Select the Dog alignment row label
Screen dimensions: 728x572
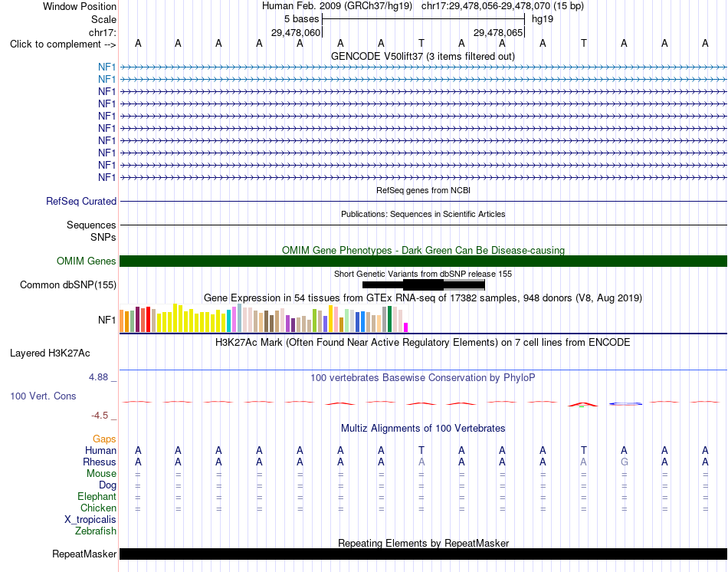tap(108, 485)
